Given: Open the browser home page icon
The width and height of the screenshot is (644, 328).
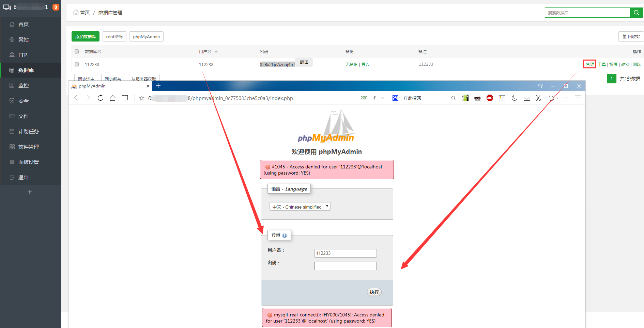Looking at the screenshot, I should (112, 98).
